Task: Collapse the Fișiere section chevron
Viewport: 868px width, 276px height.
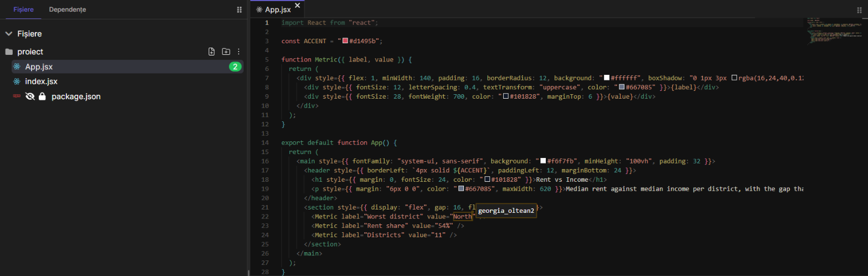Action: pos(8,34)
